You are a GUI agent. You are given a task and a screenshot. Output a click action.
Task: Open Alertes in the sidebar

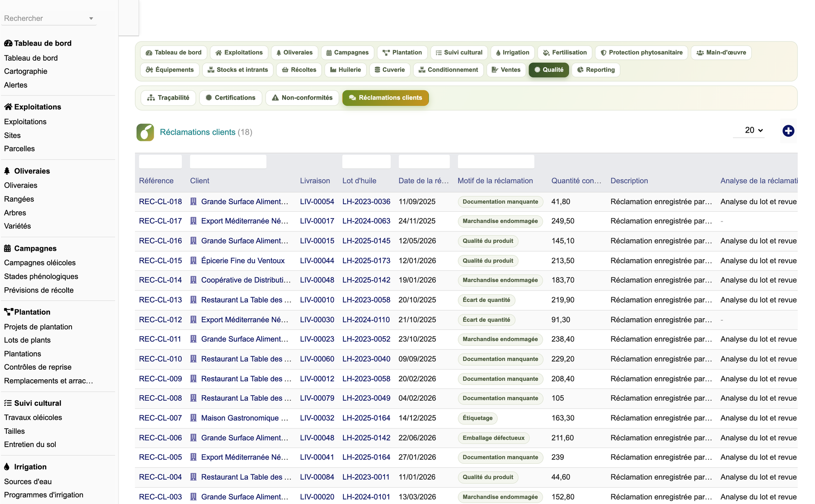pos(15,85)
